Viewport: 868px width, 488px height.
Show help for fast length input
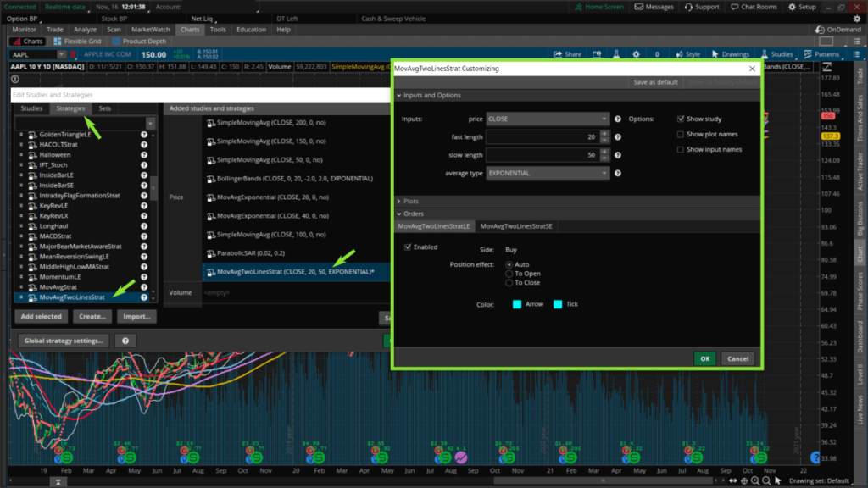coord(618,137)
